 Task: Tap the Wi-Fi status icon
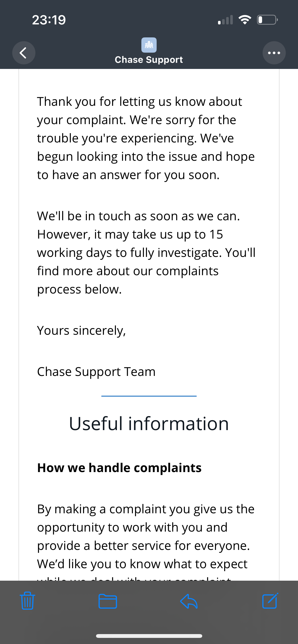point(245,20)
